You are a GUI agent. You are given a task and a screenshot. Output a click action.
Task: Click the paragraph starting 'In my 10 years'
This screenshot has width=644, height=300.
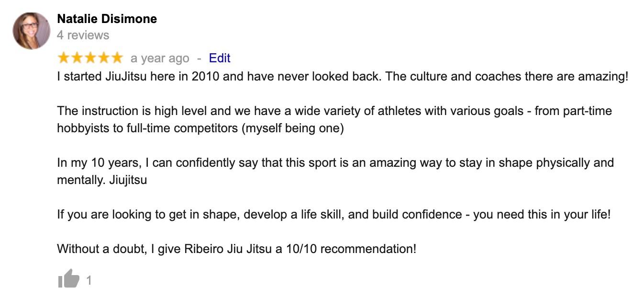coord(335,172)
